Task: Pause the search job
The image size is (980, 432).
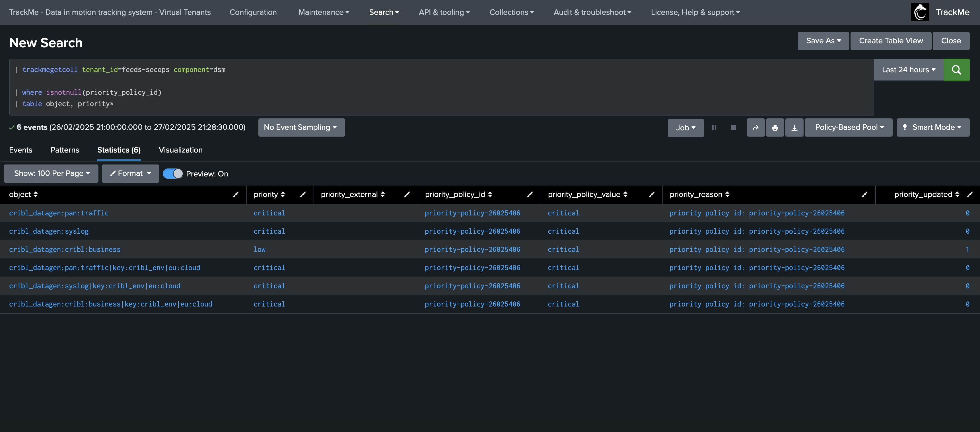Action: point(714,127)
